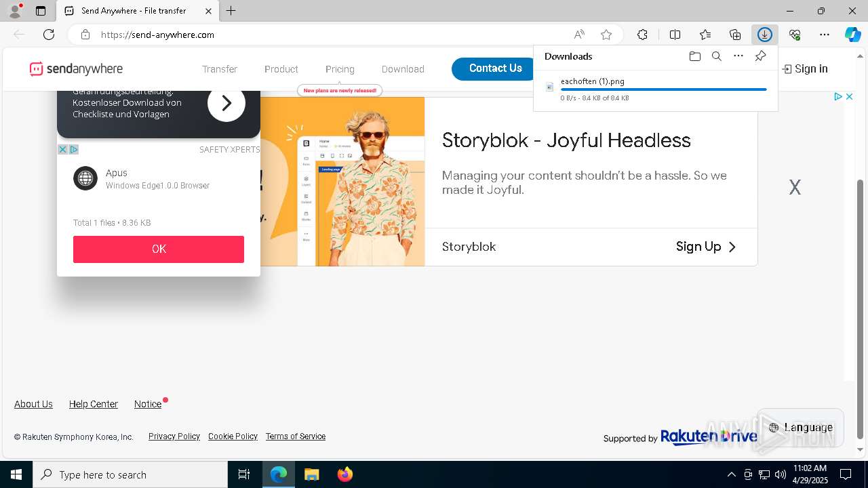
Task: Open more options in Downloads panel
Action: click(738, 56)
